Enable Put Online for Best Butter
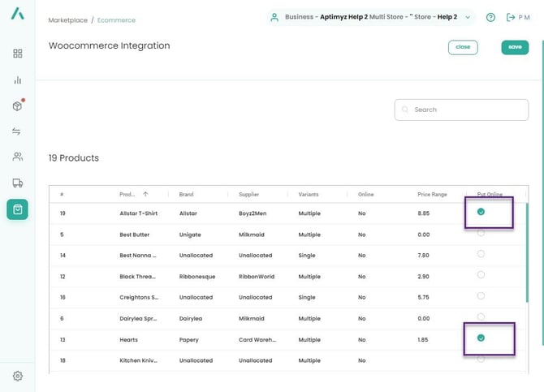This screenshot has width=544, height=392. pos(481,233)
